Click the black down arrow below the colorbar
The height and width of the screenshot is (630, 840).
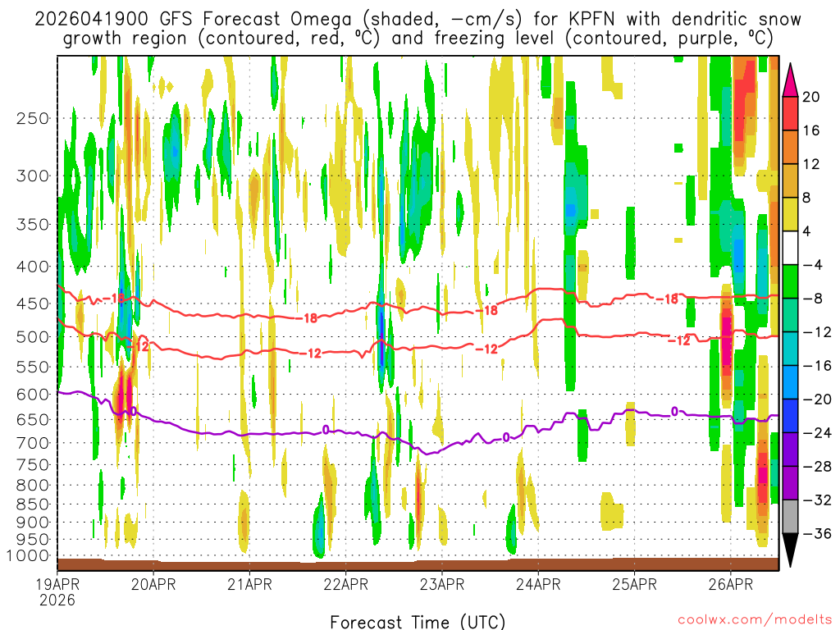pos(792,550)
